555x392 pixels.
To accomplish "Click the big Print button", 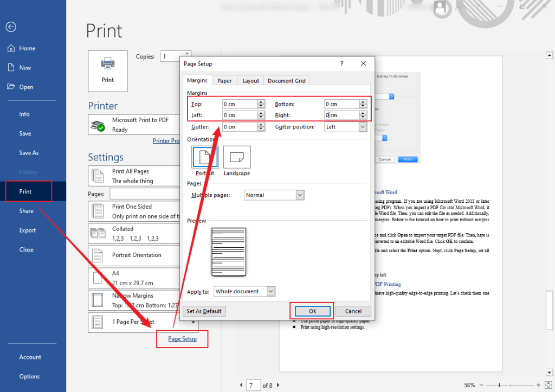I will click(107, 71).
